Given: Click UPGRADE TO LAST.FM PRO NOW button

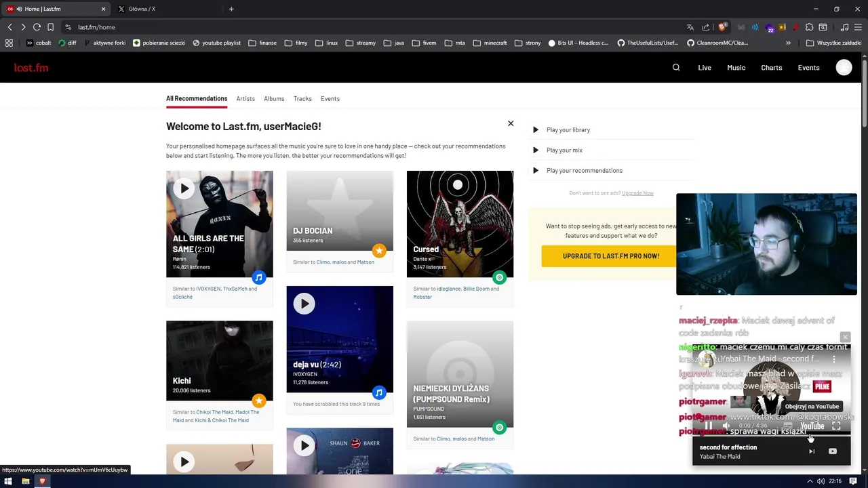Looking at the screenshot, I should tap(610, 256).
